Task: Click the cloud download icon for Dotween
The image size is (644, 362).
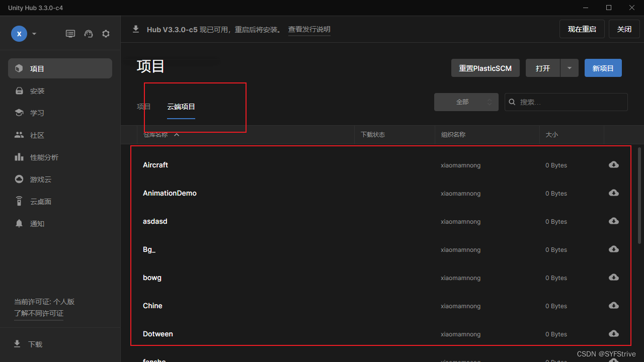Action: pyautogui.click(x=614, y=333)
